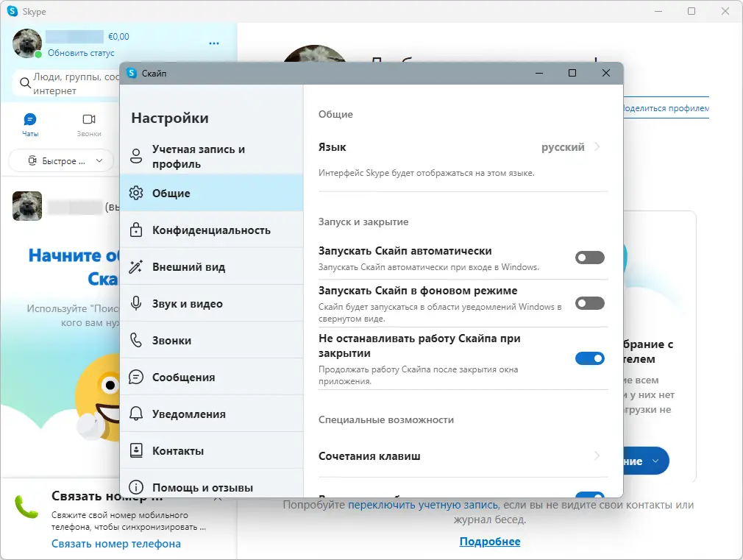Switch to the Звонки tab
Screen dimensions: 743x560
[90, 124]
